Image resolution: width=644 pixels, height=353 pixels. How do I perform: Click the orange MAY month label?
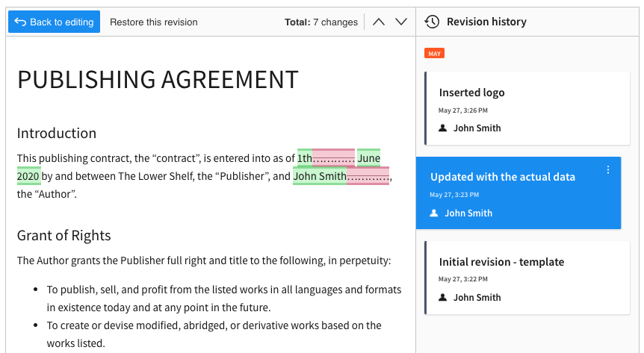pyautogui.click(x=434, y=53)
